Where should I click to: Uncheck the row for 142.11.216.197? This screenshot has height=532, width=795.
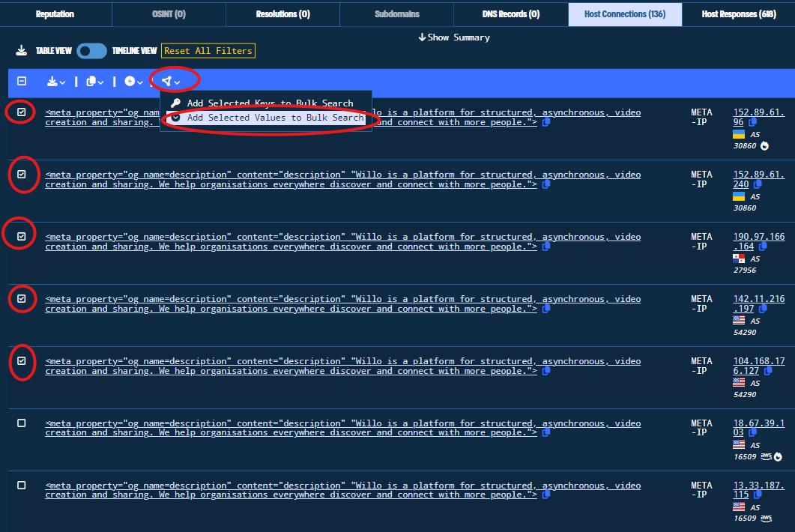(x=21, y=299)
